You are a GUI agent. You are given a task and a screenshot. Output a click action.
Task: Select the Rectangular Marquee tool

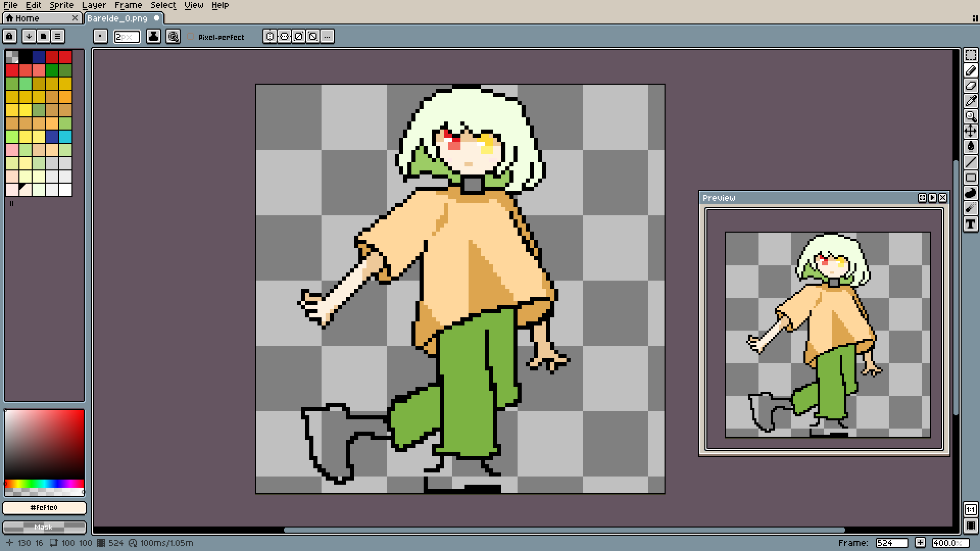pos(970,56)
